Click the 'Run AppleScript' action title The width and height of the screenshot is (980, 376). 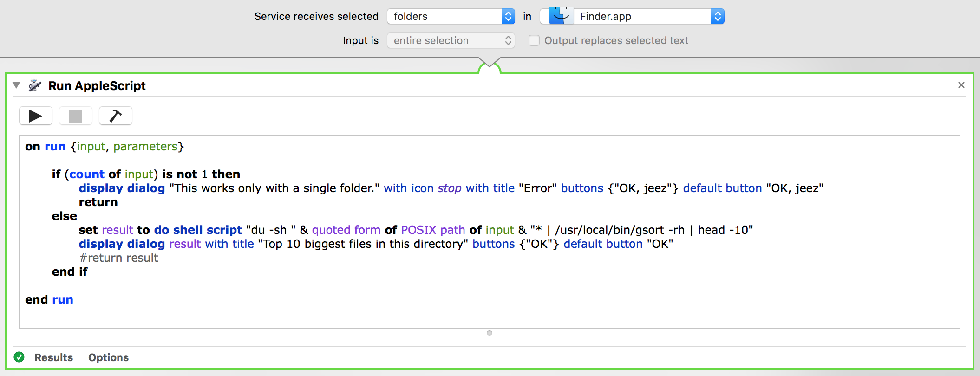[x=97, y=86]
